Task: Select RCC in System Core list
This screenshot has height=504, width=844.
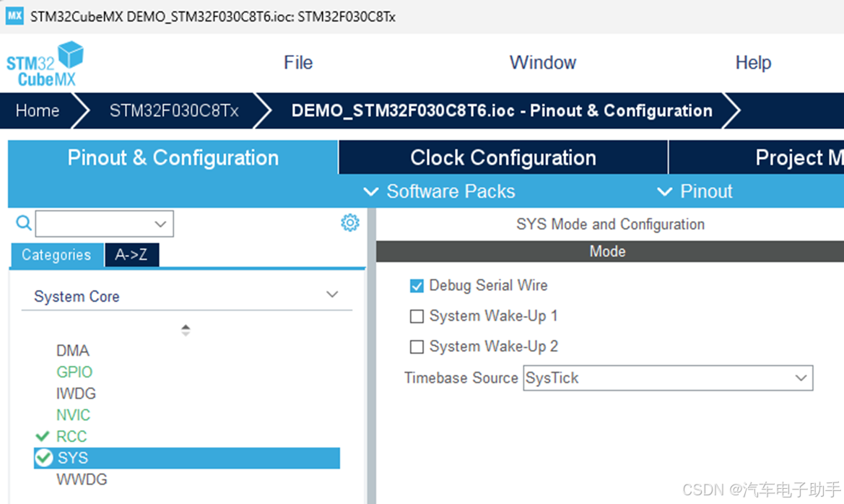Action: (71, 436)
